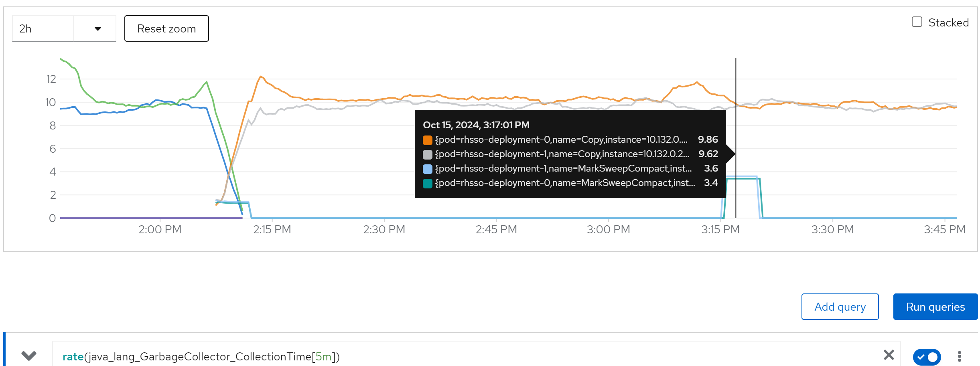Image resolution: width=980 pixels, height=366 pixels.
Task: Click the 2:30 PM axis label
Action: click(x=384, y=230)
